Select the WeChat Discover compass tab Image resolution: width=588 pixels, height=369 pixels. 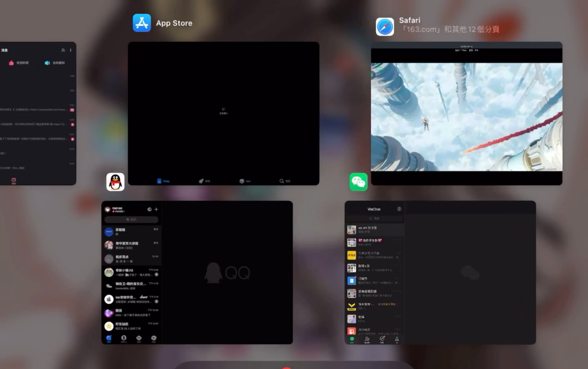(x=382, y=340)
